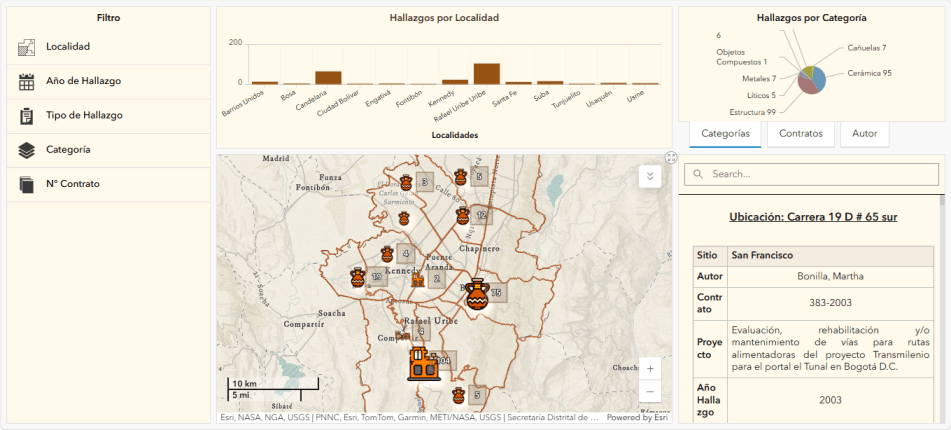Click the large vase marker with 75 findings

(x=476, y=292)
